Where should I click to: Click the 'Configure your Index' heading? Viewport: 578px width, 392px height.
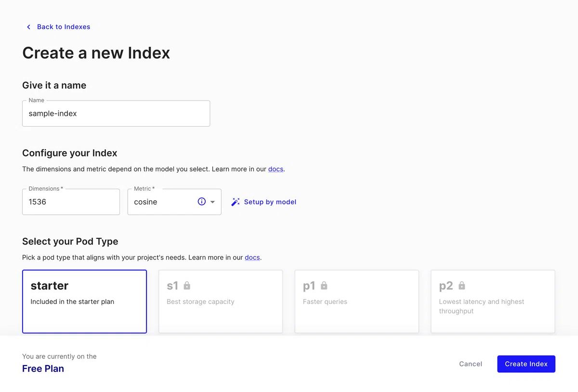coord(70,153)
